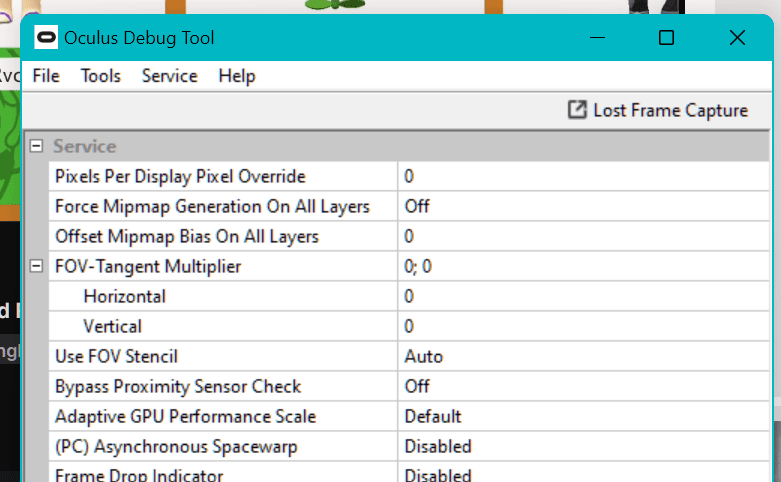
Task: Open the Bypass Proximity Sensor Check Off value
Action: (x=583, y=386)
